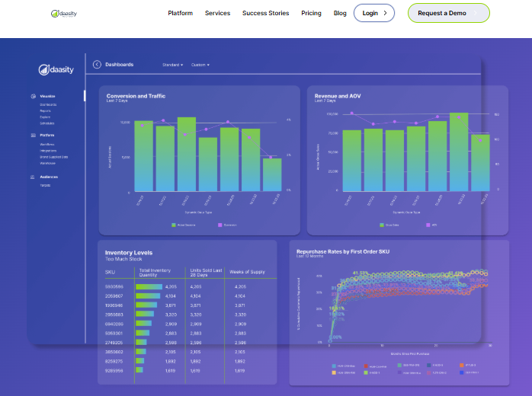
Task: Click the inventory bar for SKU 5930596
Action: [x=149, y=287]
